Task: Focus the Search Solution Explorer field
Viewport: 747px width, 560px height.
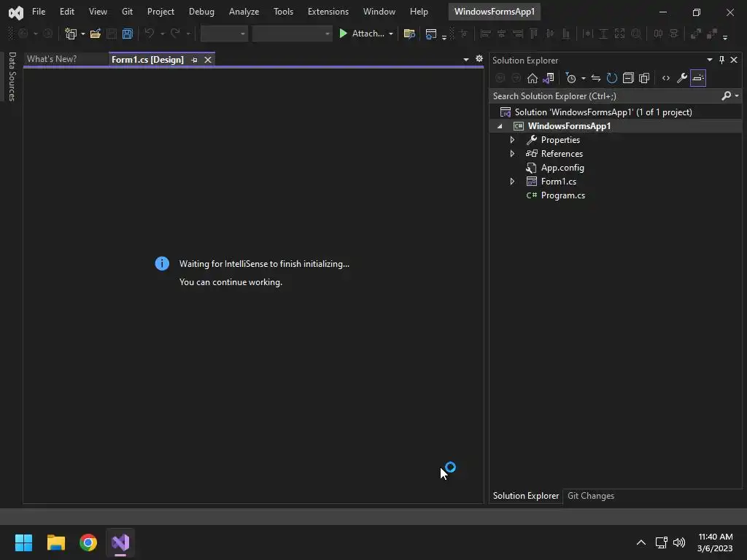Action: [605, 96]
